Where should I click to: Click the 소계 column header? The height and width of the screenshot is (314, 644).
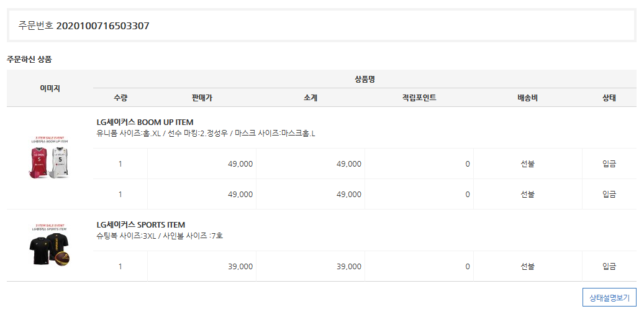pyautogui.click(x=311, y=98)
